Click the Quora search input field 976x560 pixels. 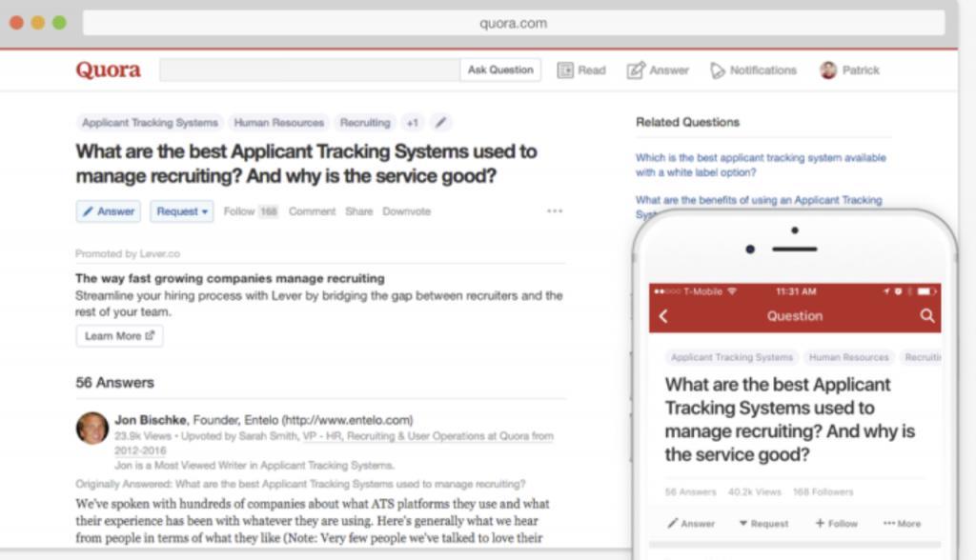coord(310,70)
